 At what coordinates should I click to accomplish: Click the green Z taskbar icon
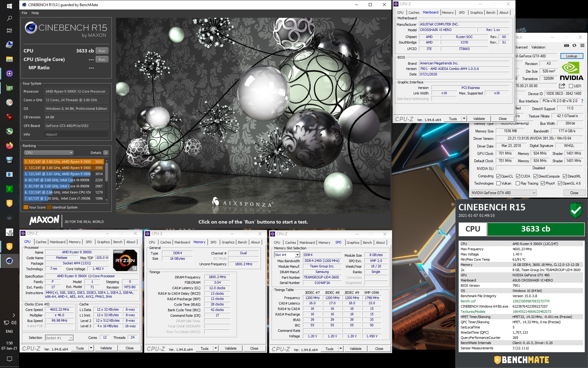[9, 189]
